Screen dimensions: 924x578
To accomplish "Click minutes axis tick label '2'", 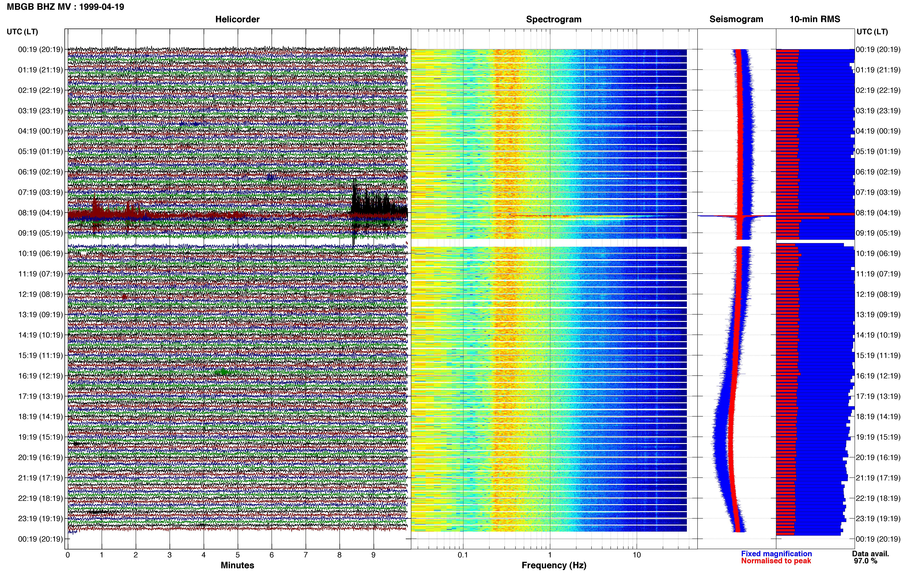I will pos(136,555).
